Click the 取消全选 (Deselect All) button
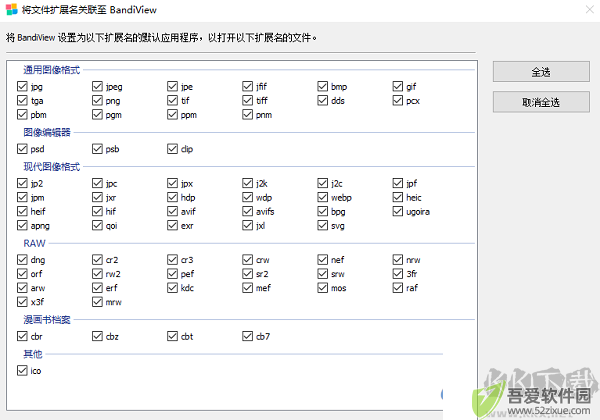 coord(541,102)
